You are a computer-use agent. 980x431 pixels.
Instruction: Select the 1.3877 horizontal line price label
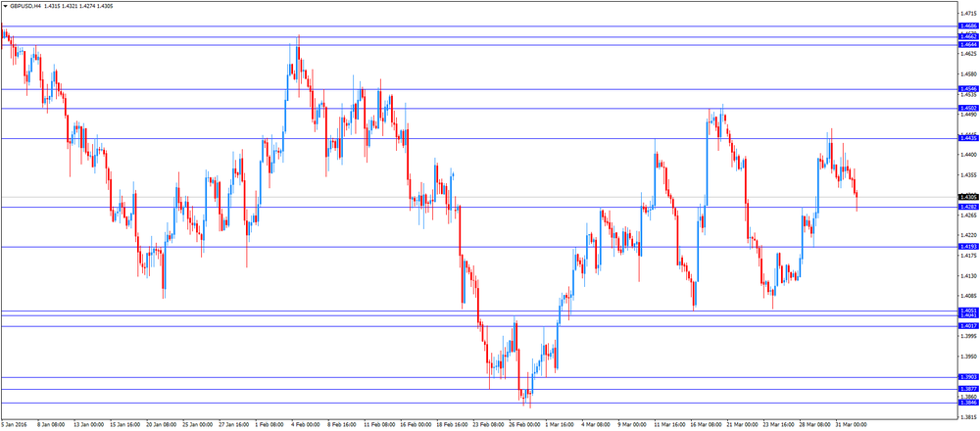(x=968, y=389)
